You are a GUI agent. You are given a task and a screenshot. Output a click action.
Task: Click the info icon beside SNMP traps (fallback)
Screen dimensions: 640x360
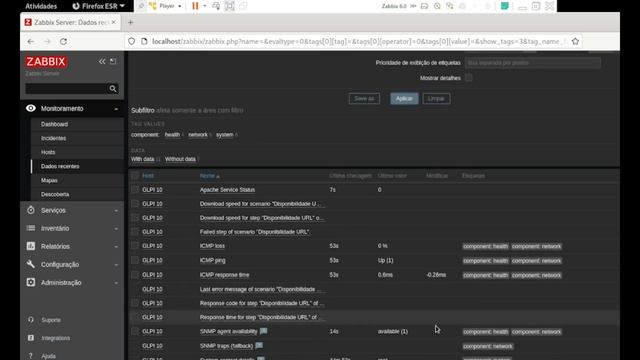(x=259, y=345)
